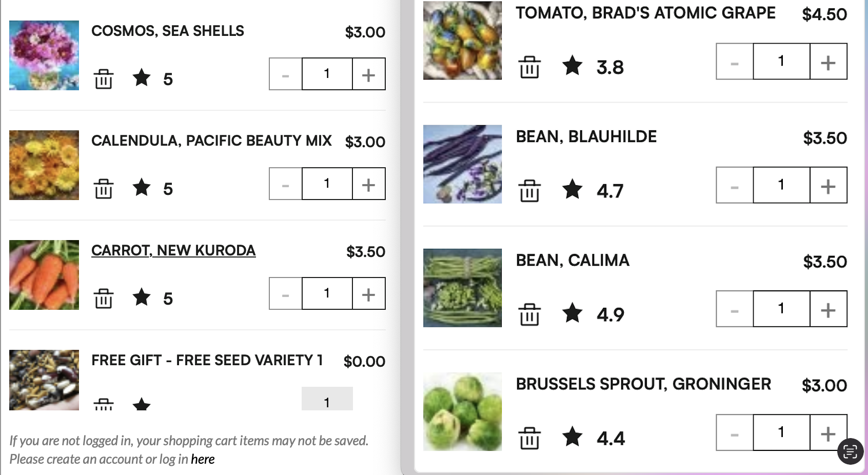The height and width of the screenshot is (475, 868).
Task: Click trash icon for Carrot, New Kuroda
Action: 104,299
